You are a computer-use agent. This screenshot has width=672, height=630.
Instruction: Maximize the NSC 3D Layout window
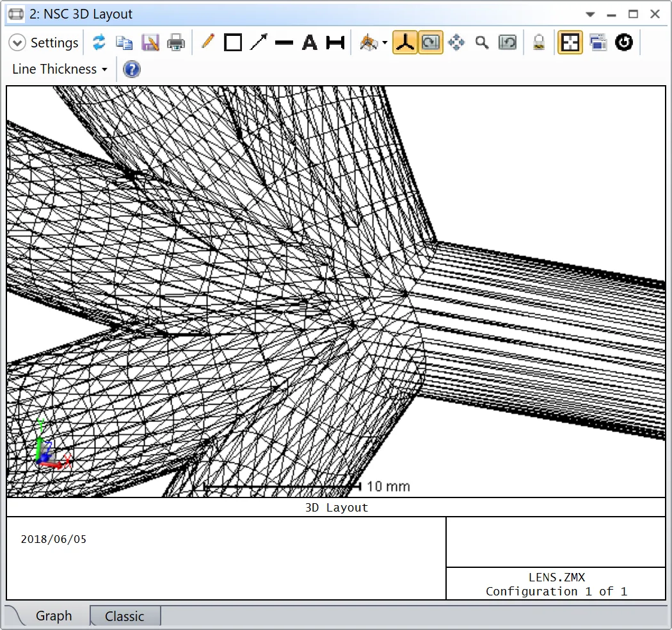pyautogui.click(x=633, y=14)
